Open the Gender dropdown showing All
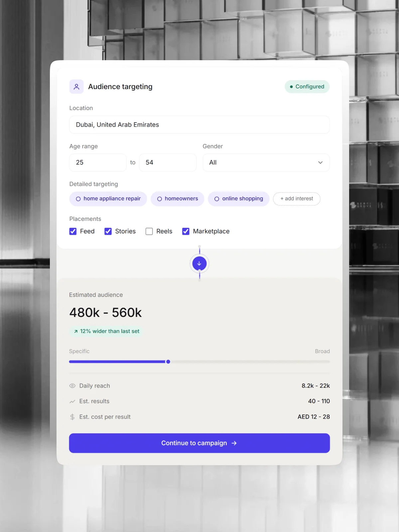The height and width of the screenshot is (532, 399). pyautogui.click(x=266, y=163)
